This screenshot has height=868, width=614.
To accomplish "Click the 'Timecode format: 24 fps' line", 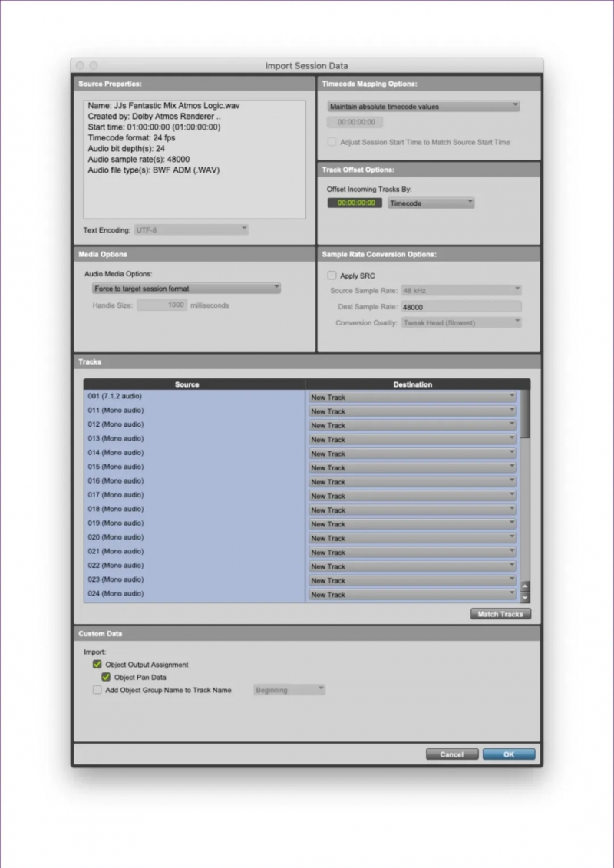I will 131,138.
